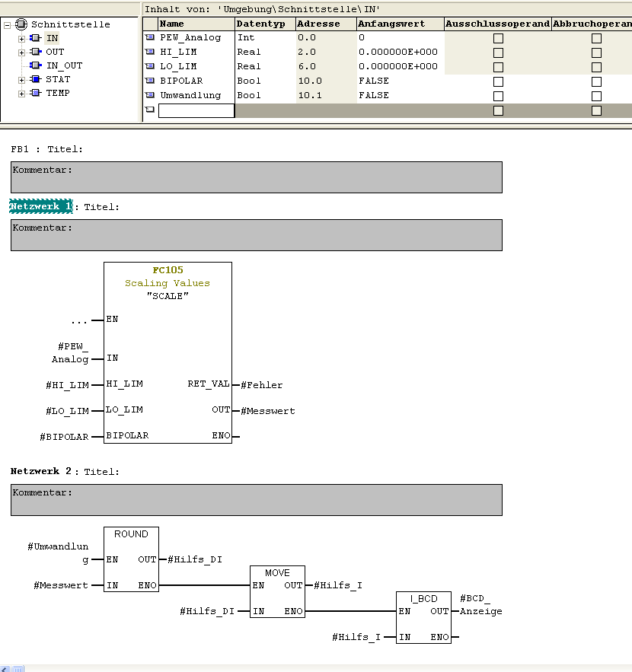
Task: Expand the STAT tree node
Action: (x=21, y=80)
